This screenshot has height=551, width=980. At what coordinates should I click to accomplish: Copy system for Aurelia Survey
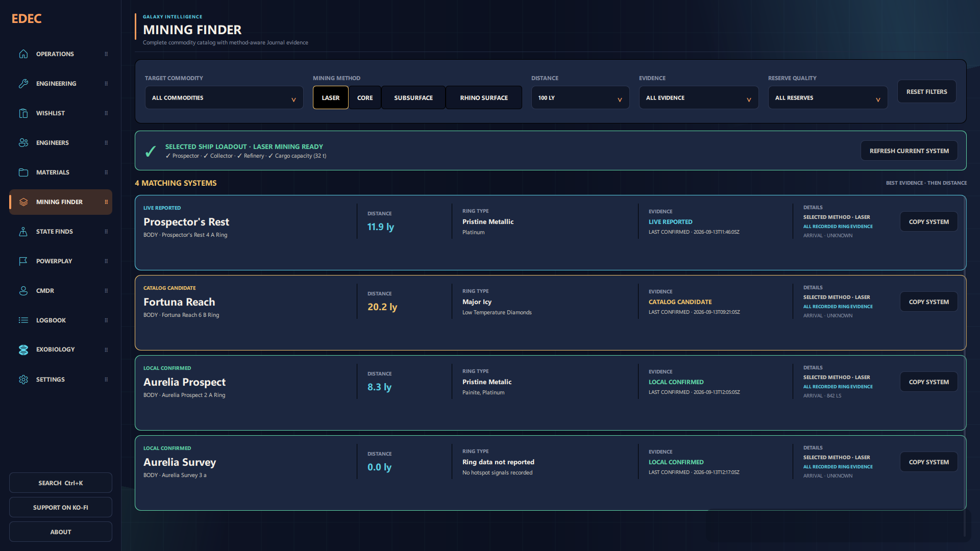pos(929,462)
